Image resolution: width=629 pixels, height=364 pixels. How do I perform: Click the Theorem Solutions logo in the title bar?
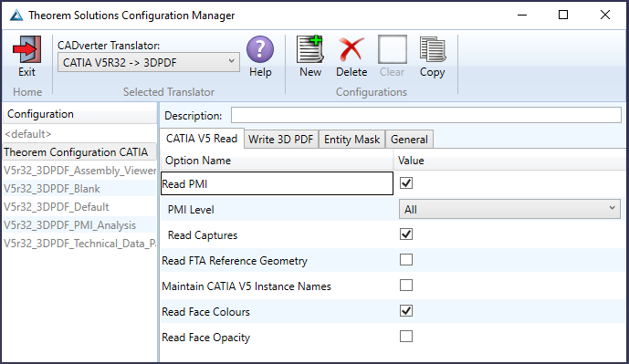[x=16, y=16]
